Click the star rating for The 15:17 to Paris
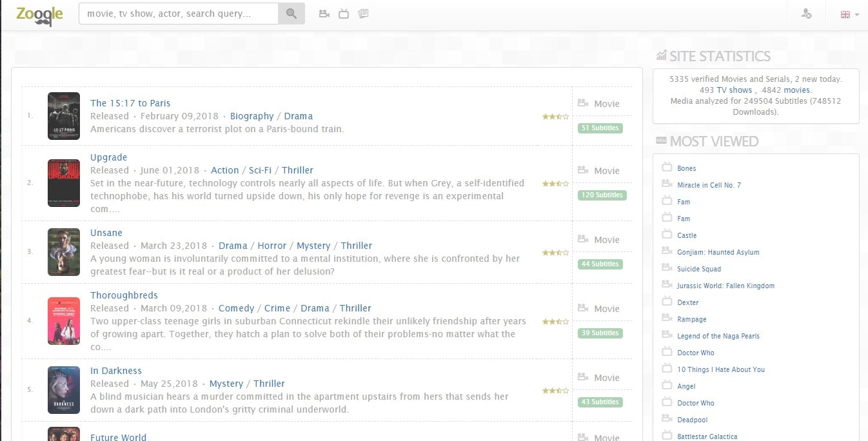Screen dimensions: 868x441 [x=555, y=117]
